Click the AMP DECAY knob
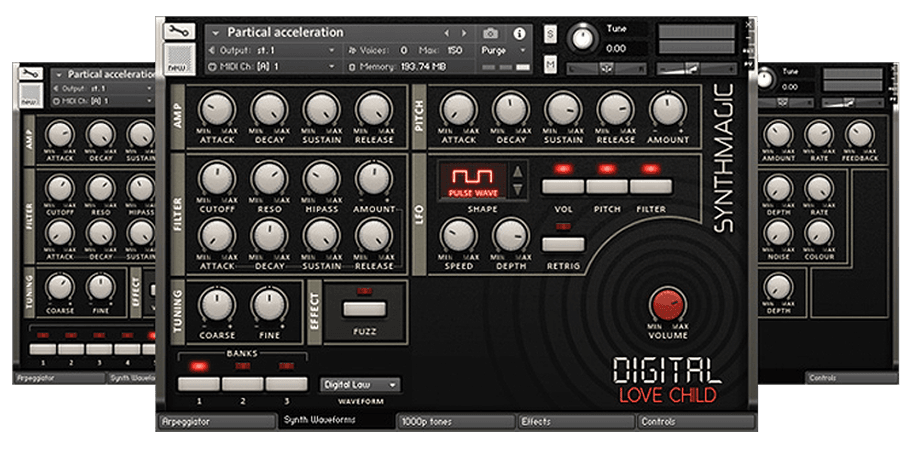Image resolution: width=911 pixels, height=450 pixels. point(270,109)
